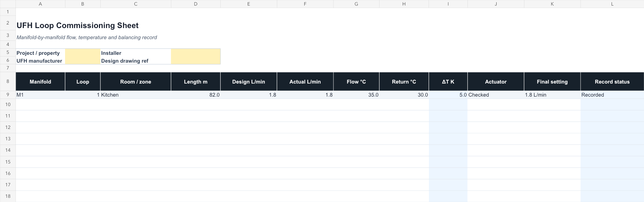Select the Kitchen room cell
The width and height of the screenshot is (644, 202).
pos(136,95)
